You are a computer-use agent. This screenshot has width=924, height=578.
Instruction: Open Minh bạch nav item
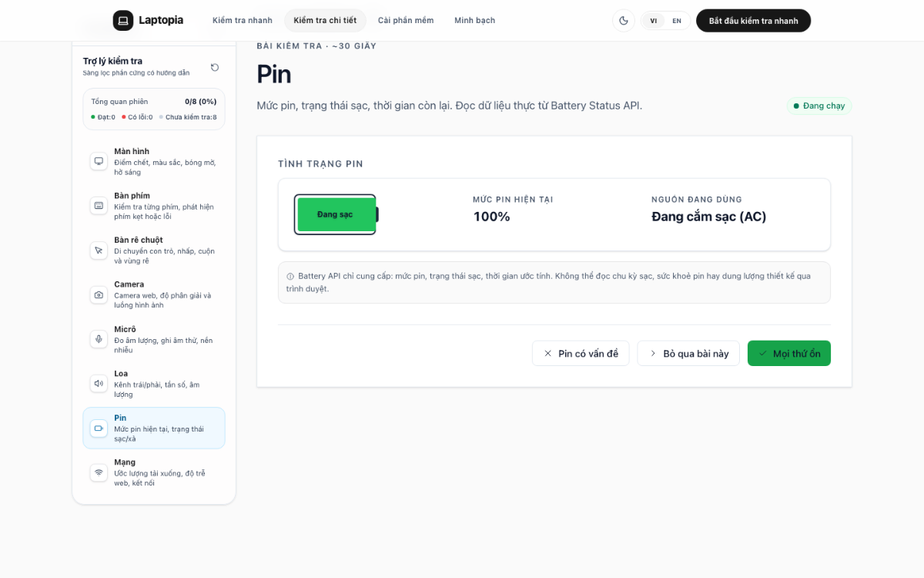[x=475, y=21]
